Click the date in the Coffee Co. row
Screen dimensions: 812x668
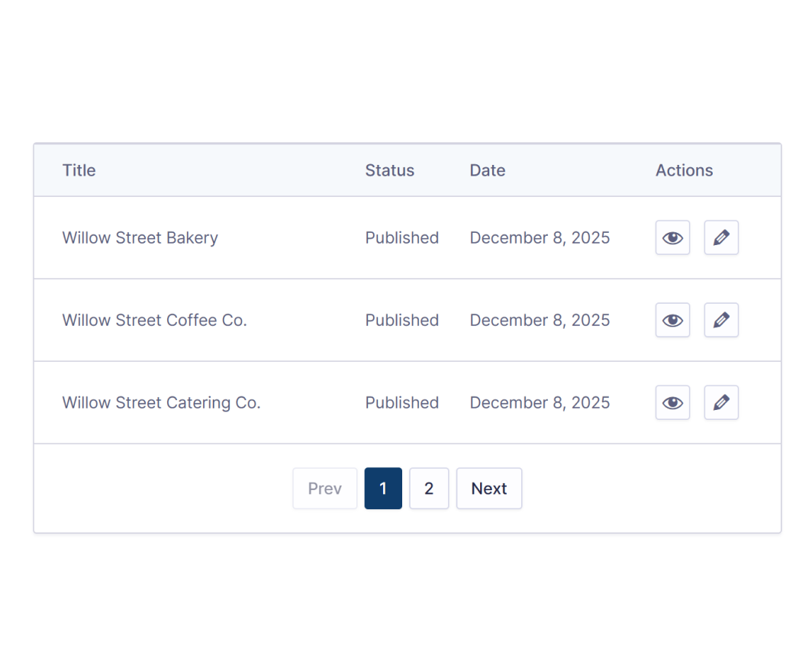click(540, 320)
